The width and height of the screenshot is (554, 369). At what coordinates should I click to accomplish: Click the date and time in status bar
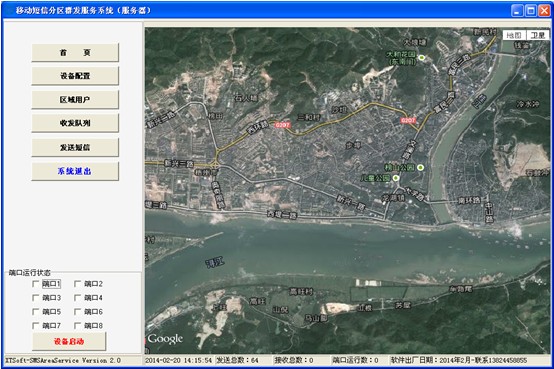(x=178, y=360)
